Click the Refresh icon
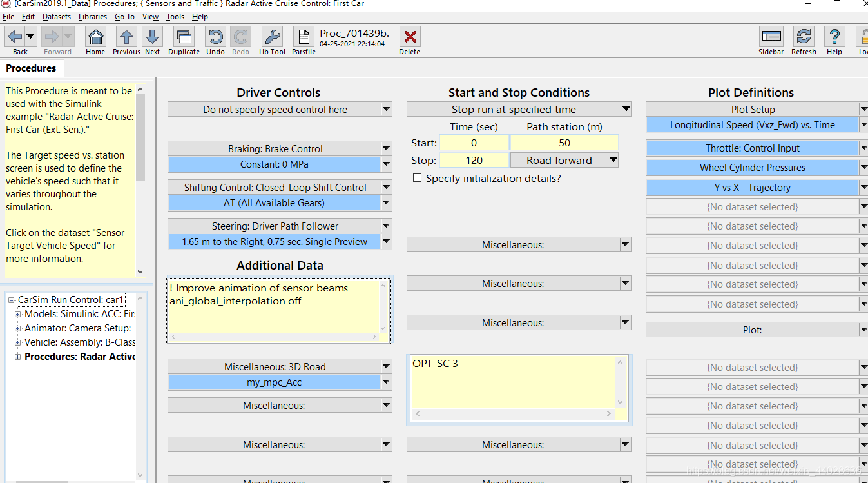The width and height of the screenshot is (868, 483). (x=803, y=36)
